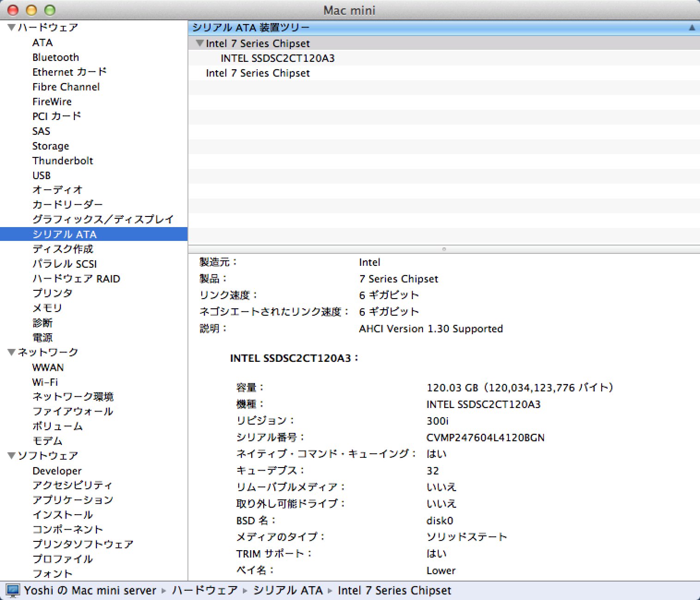Select プロファイル entry

coord(62,559)
